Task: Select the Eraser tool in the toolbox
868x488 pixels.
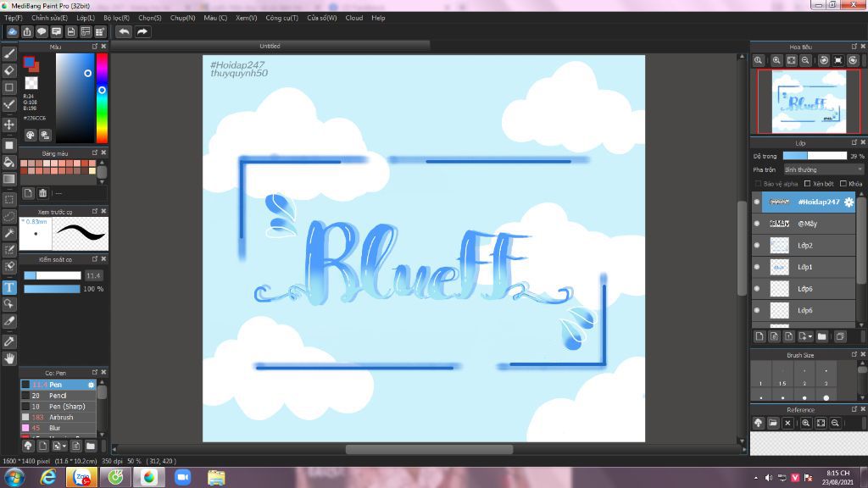Action: point(9,70)
